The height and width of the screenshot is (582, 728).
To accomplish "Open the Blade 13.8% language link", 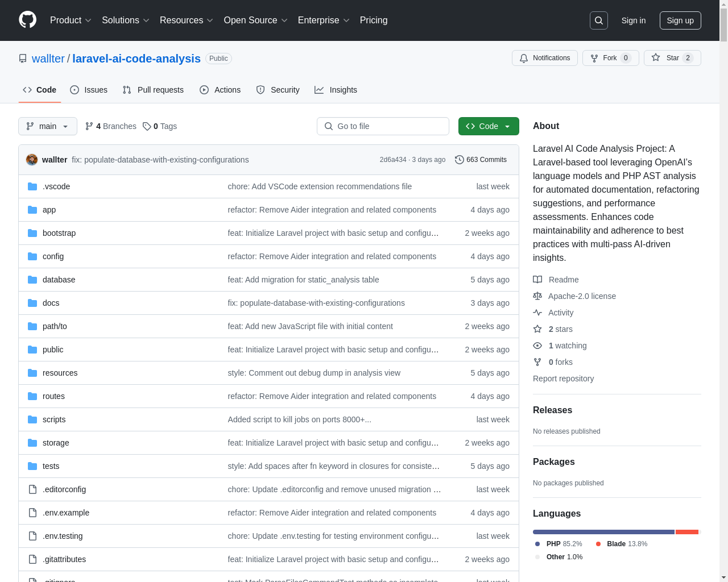I will (621, 544).
